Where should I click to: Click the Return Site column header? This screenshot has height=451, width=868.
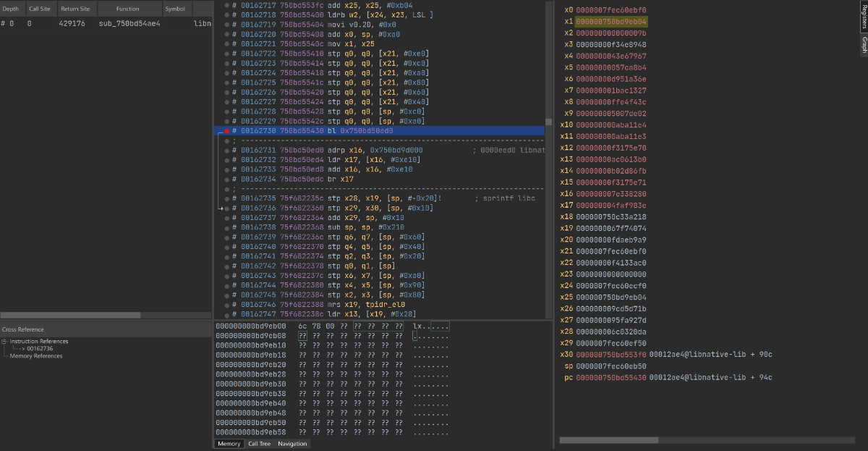click(x=75, y=9)
